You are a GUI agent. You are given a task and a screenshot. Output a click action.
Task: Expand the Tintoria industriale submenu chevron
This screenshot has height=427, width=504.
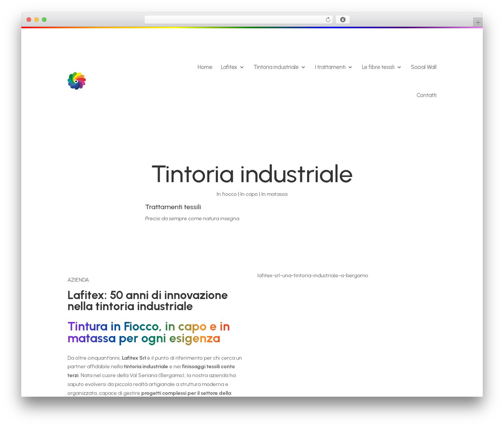coord(303,67)
